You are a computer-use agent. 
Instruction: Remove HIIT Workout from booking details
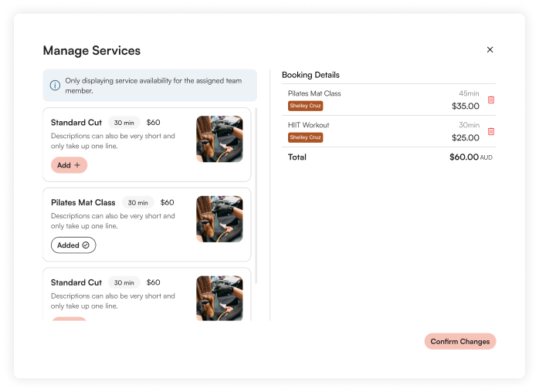coord(491,132)
